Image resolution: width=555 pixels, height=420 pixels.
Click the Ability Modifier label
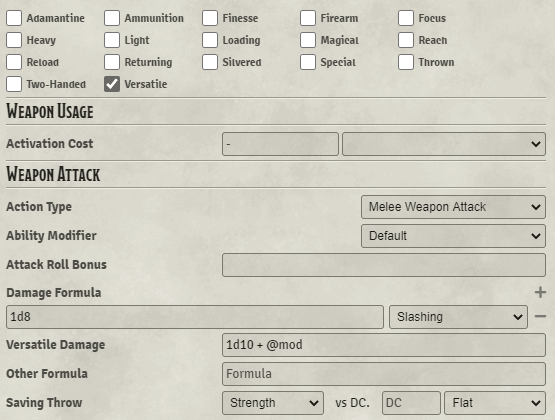pos(51,236)
